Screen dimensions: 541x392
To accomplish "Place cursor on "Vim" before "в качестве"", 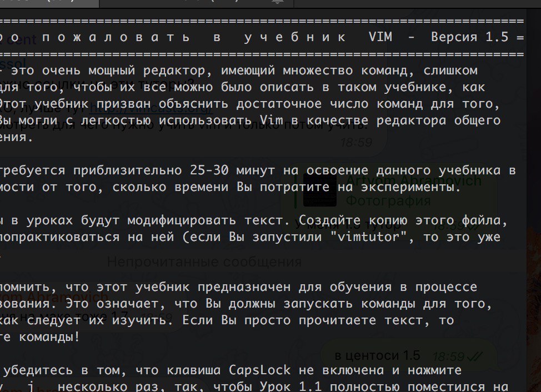I will [x=272, y=120].
